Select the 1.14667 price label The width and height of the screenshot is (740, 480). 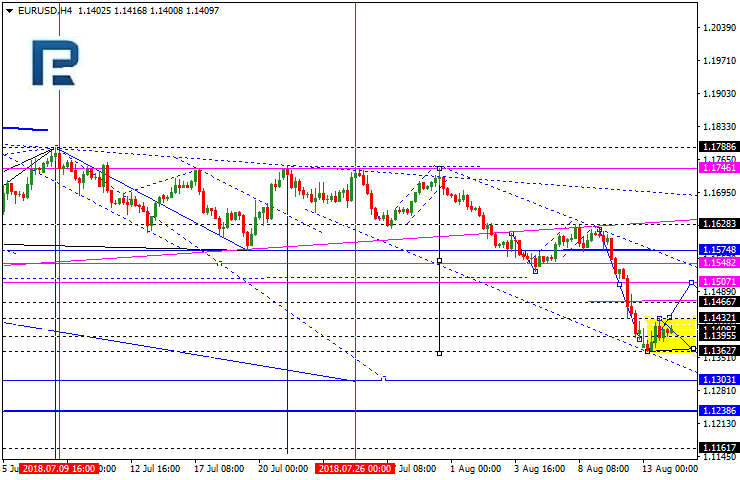719,302
